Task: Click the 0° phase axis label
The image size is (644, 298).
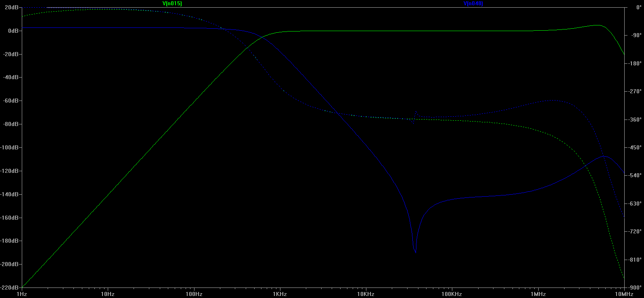Action: click(x=639, y=7)
